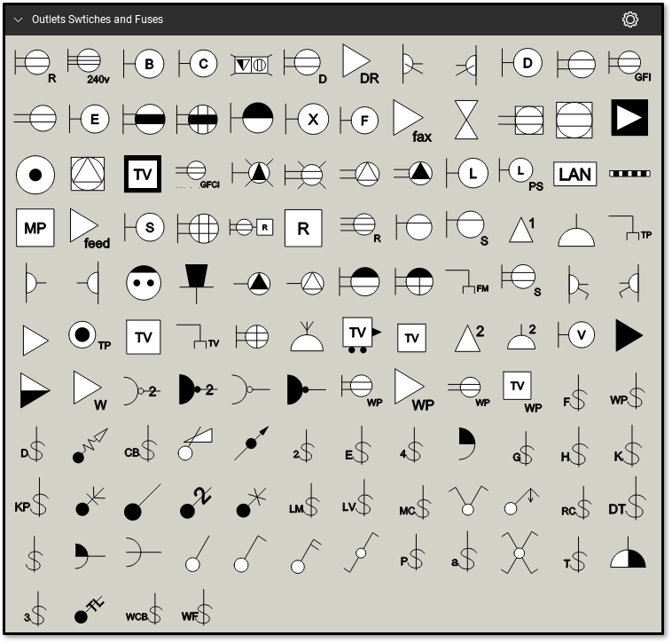The height and width of the screenshot is (643, 672).
Task: Select the LAN outlet symbol
Action: pyautogui.click(x=574, y=174)
